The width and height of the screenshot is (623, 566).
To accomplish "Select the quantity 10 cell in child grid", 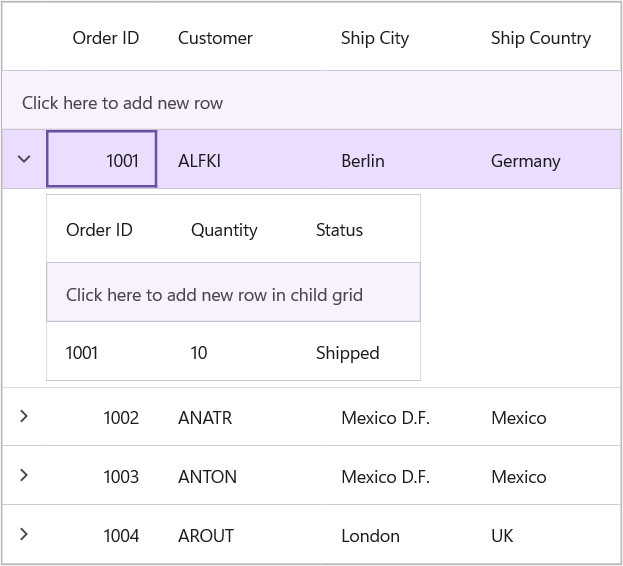I will [199, 353].
